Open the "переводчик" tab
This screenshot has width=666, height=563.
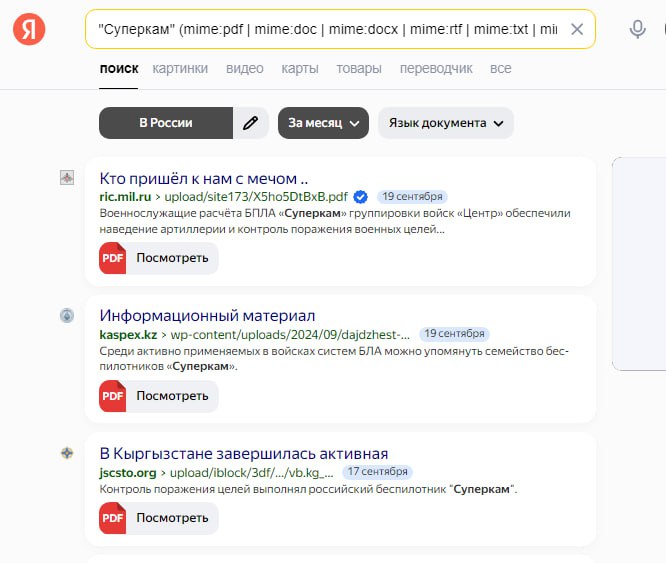pyautogui.click(x=436, y=68)
